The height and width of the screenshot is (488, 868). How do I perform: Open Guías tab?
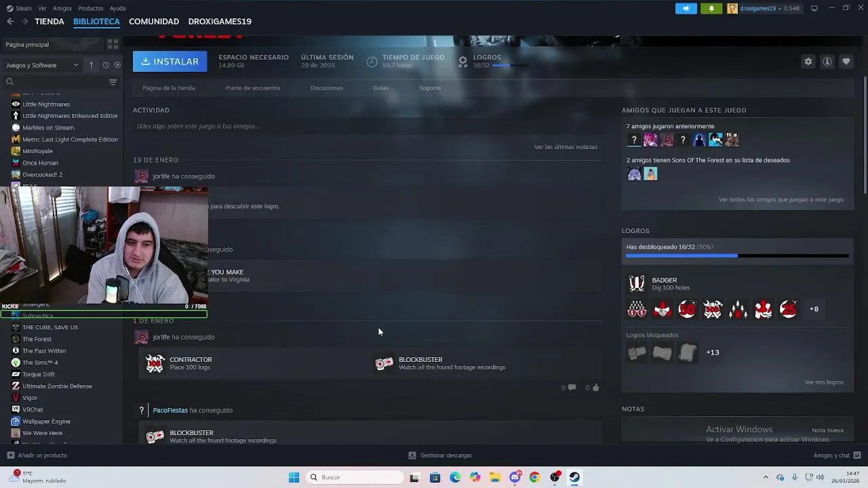(380, 88)
